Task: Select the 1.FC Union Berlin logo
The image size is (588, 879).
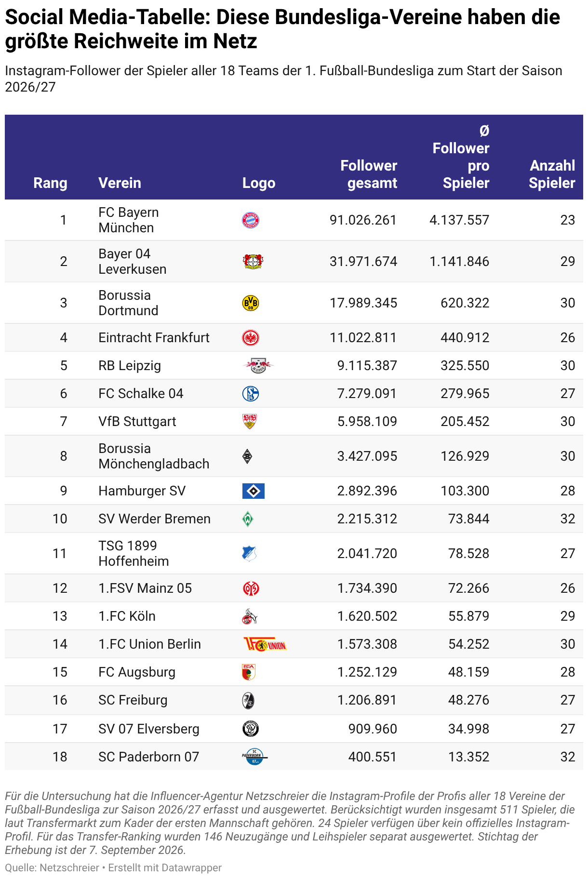Action: [265, 644]
